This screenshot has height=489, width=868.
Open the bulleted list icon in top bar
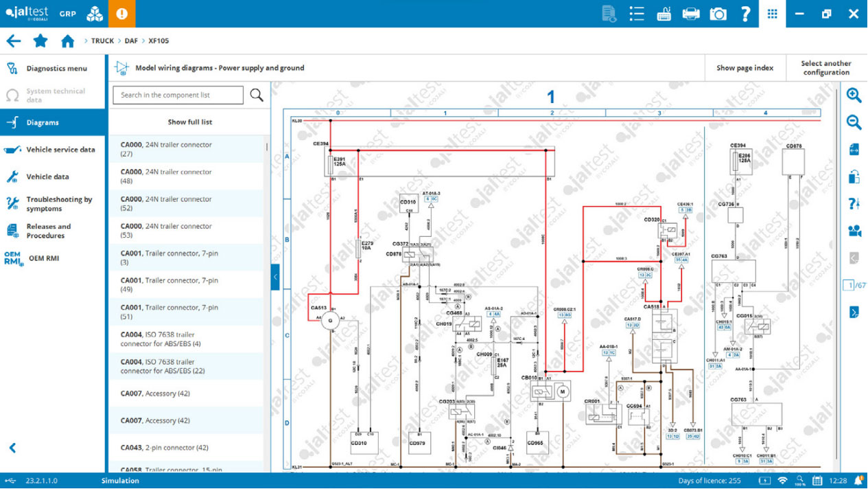point(637,14)
